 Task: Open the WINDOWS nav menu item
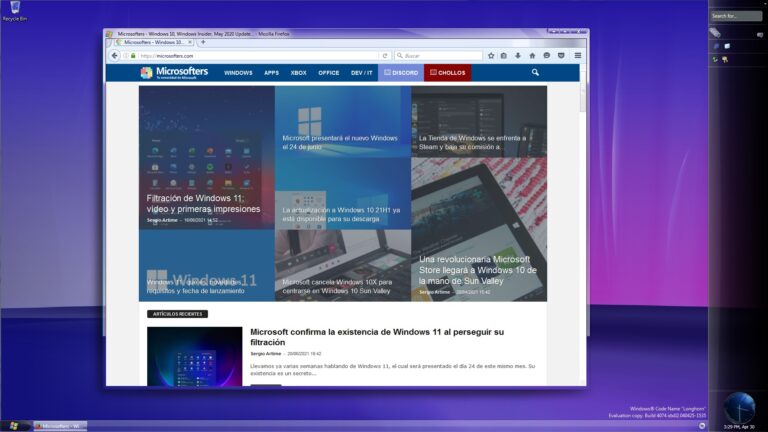point(238,73)
